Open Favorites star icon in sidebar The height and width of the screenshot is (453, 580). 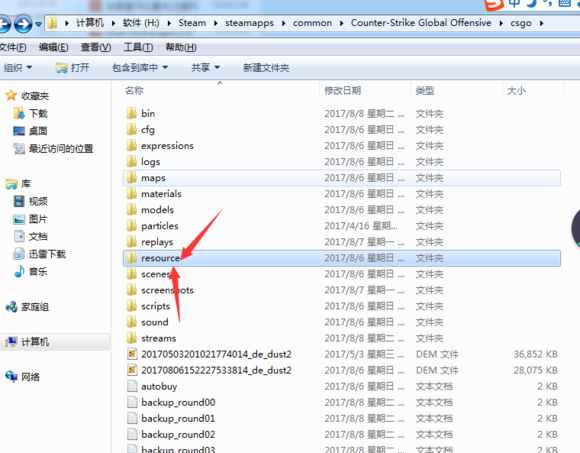pyautogui.click(x=11, y=95)
